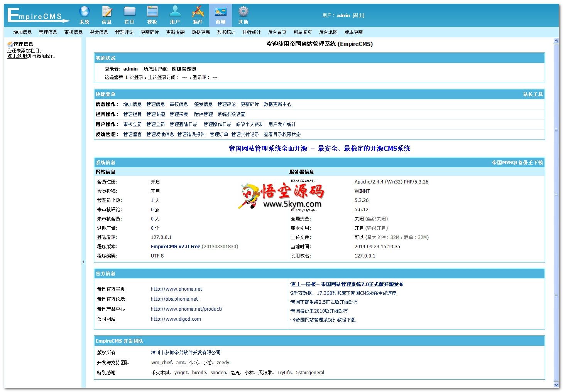Open the 模板 (Template) icon

(152, 15)
